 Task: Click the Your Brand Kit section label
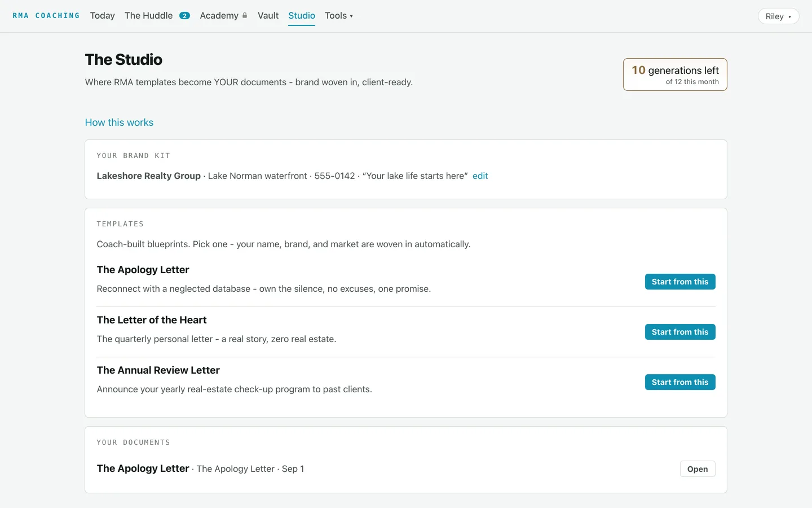click(x=133, y=156)
